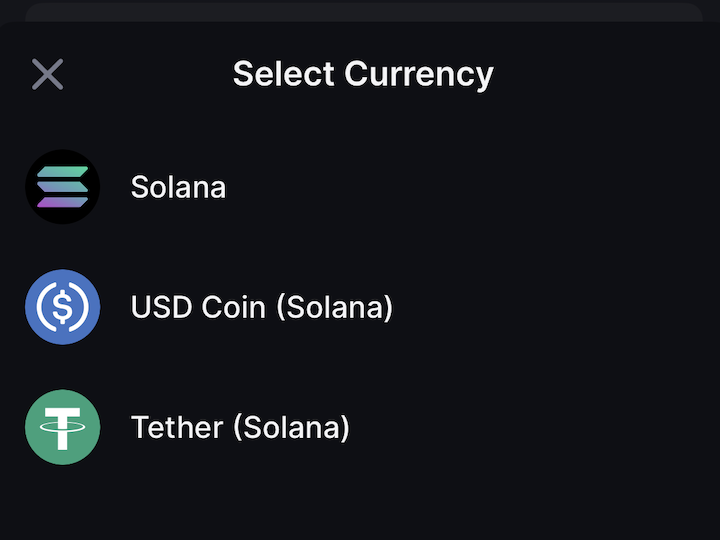Click the white T symbol in Tether icon

(62, 429)
